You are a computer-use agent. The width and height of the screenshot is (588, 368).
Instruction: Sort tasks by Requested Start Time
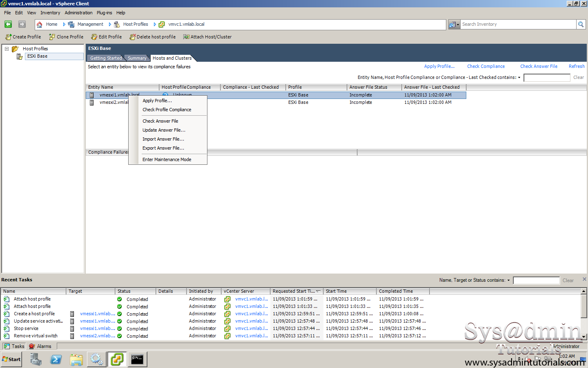296,291
